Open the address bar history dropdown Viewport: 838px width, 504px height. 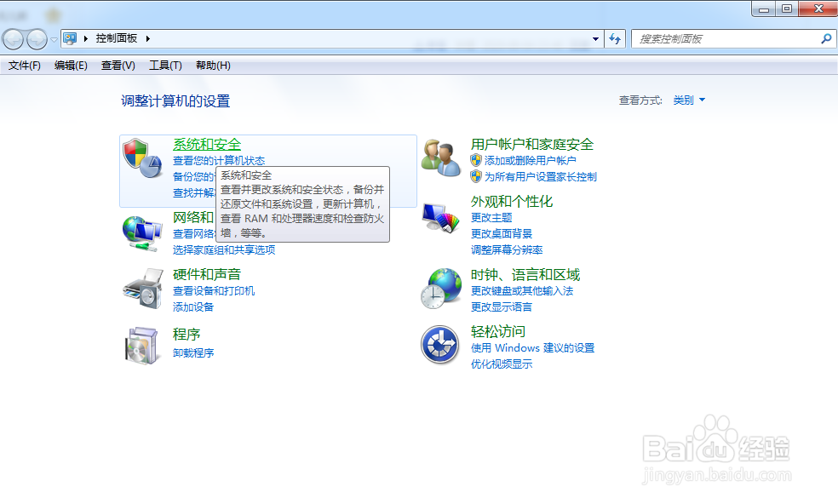pyautogui.click(x=596, y=38)
